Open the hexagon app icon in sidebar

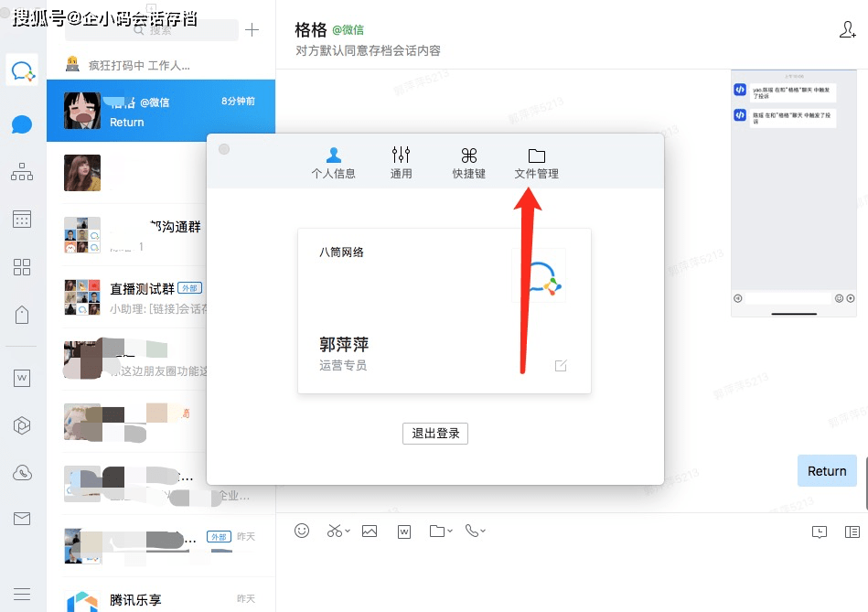coord(22,425)
